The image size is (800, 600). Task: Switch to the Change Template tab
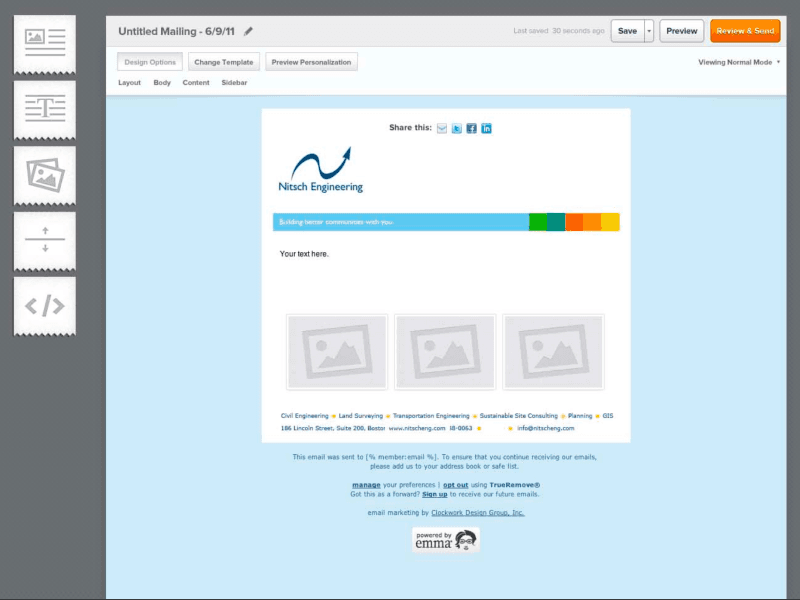(x=223, y=61)
